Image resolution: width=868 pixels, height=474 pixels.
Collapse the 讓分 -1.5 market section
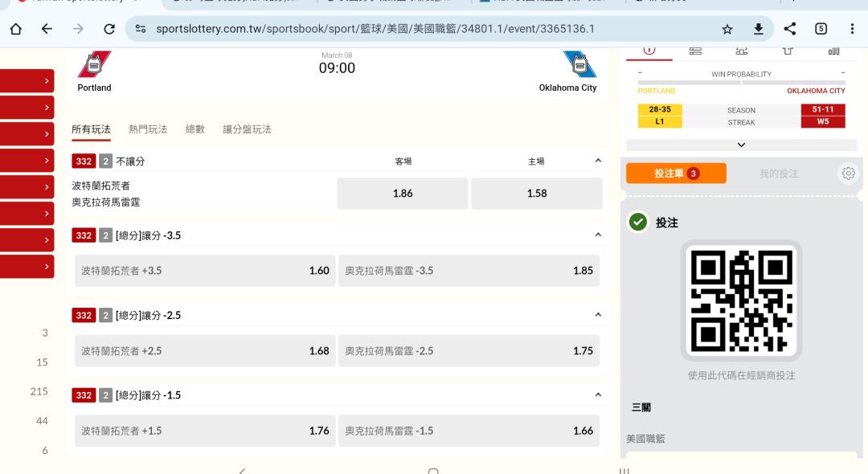pyautogui.click(x=598, y=395)
